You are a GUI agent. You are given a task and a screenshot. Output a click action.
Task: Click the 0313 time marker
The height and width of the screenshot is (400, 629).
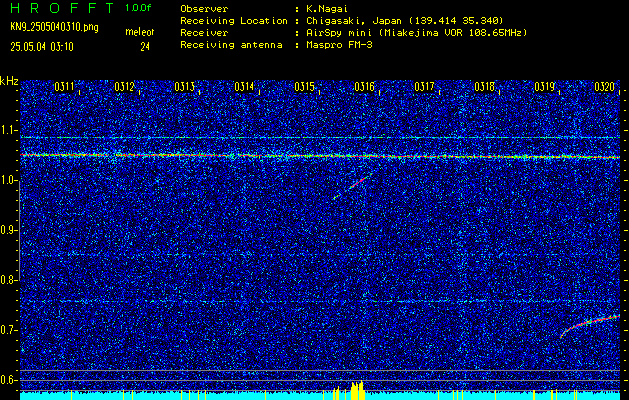[185, 87]
